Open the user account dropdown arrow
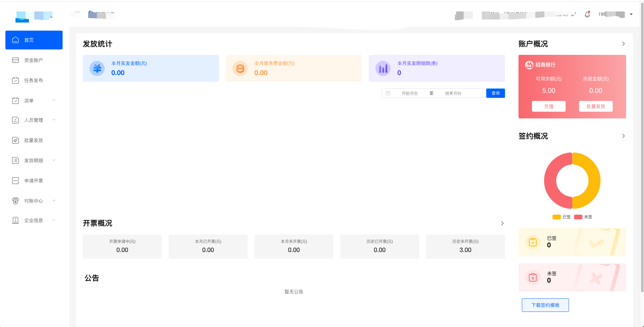The width and height of the screenshot is (644, 327). tap(631, 14)
